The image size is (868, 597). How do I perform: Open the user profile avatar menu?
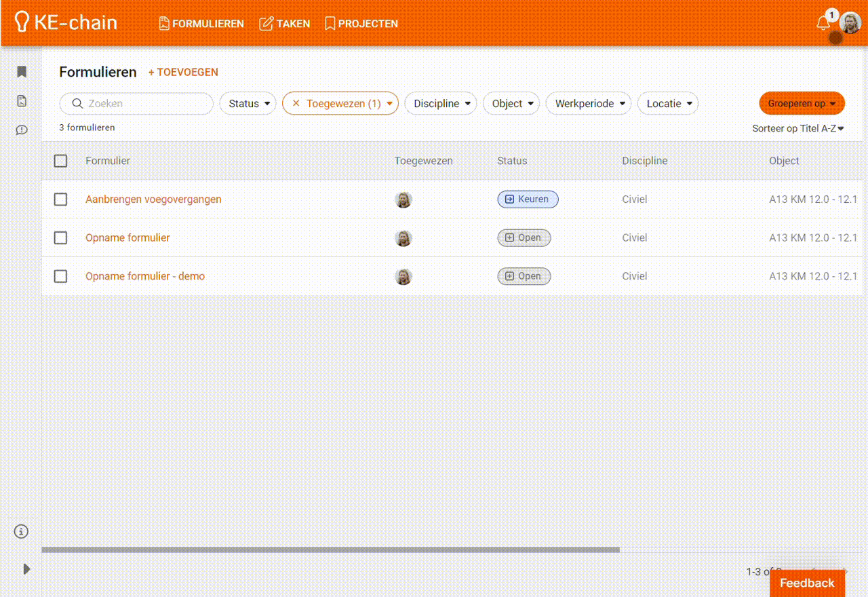tap(850, 23)
